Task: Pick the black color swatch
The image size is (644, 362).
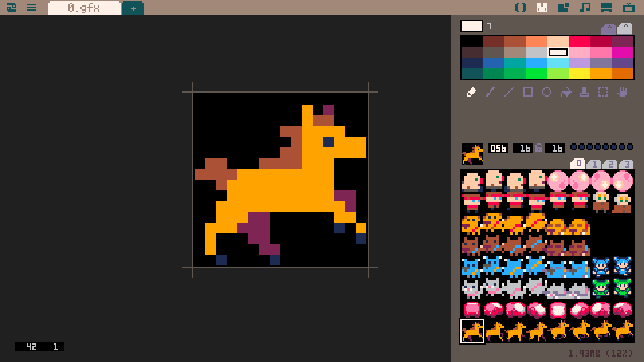Action: tap(472, 42)
